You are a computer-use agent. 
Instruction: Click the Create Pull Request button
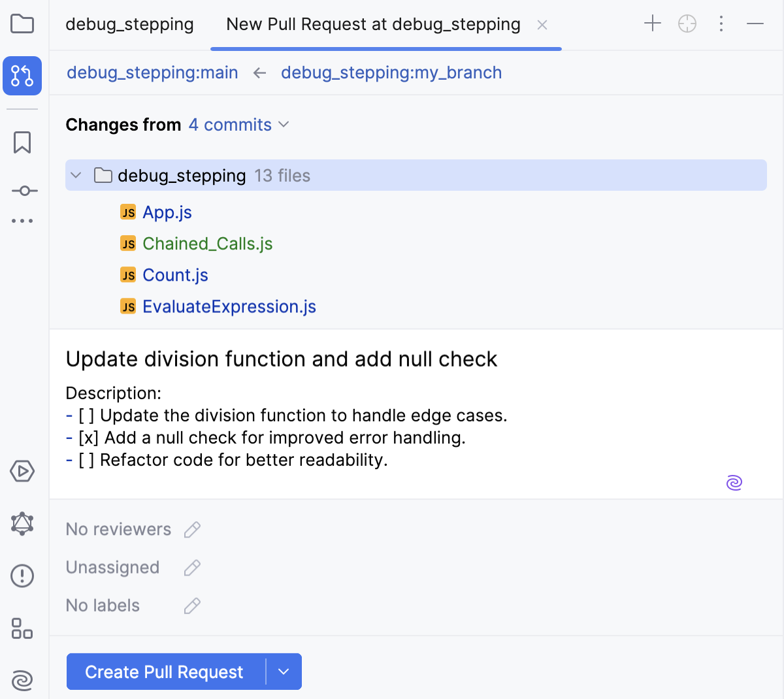pyautogui.click(x=164, y=672)
